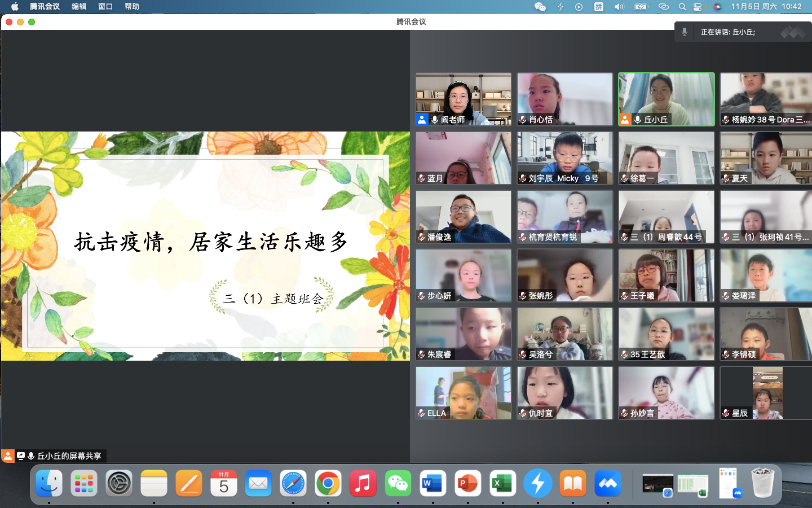This screenshot has width=812, height=508.
Task: Open PowerPoint from the Dock
Action: 467,484
